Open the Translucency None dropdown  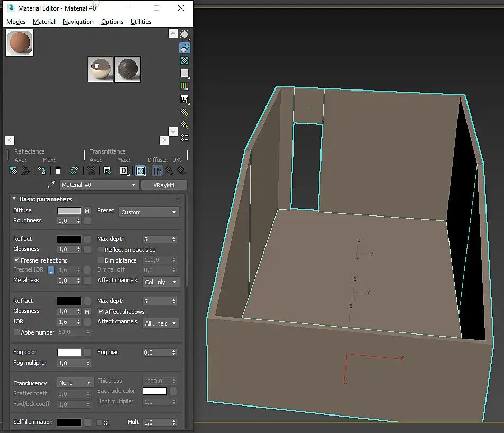[75, 383]
